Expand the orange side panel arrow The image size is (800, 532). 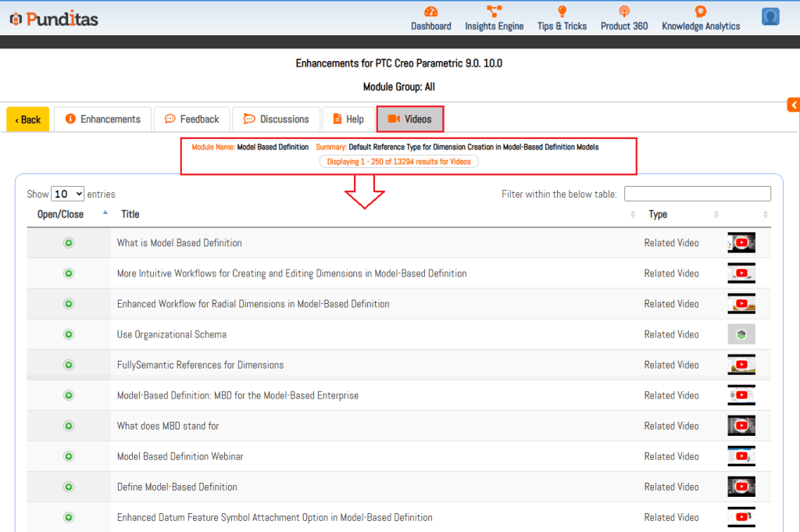[793, 105]
